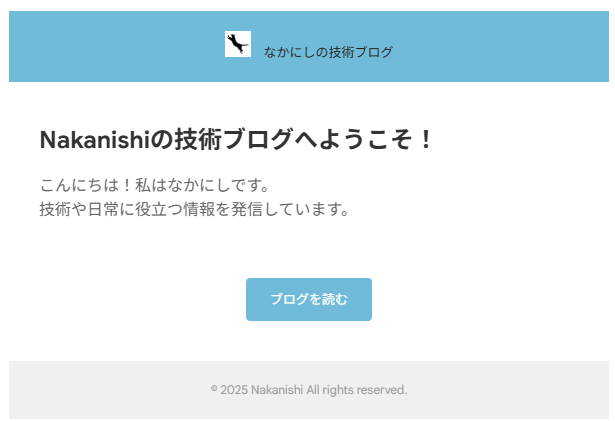The image size is (615, 421).
Task: Click the 技術や日常に役立つ情報 paragraph line
Action: click(195, 209)
